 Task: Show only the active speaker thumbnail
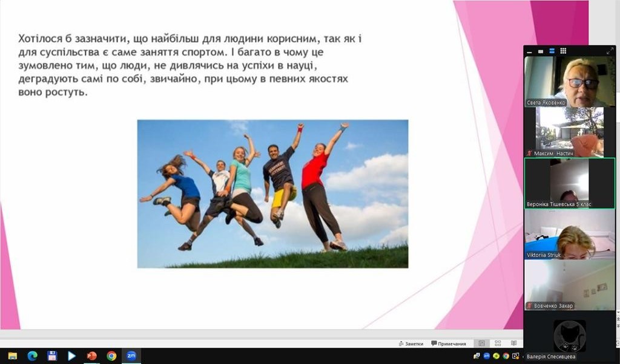(x=541, y=51)
